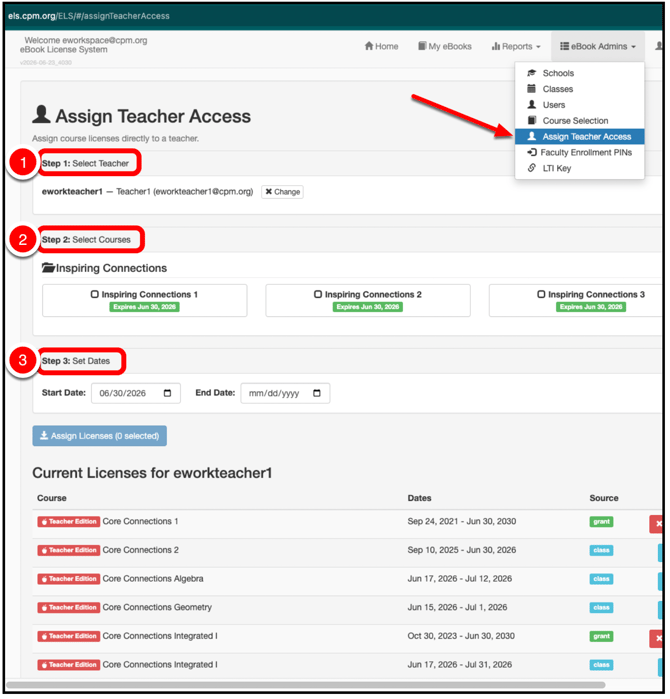Click the 'Jun 15, 2026 - Jul 1, 2026' dates
The width and height of the screenshot is (670, 699).
pyautogui.click(x=459, y=610)
